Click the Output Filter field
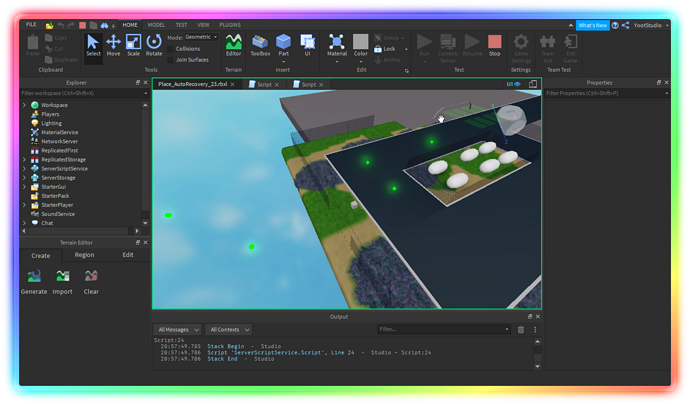The width and height of the screenshot is (690, 404). point(444,329)
